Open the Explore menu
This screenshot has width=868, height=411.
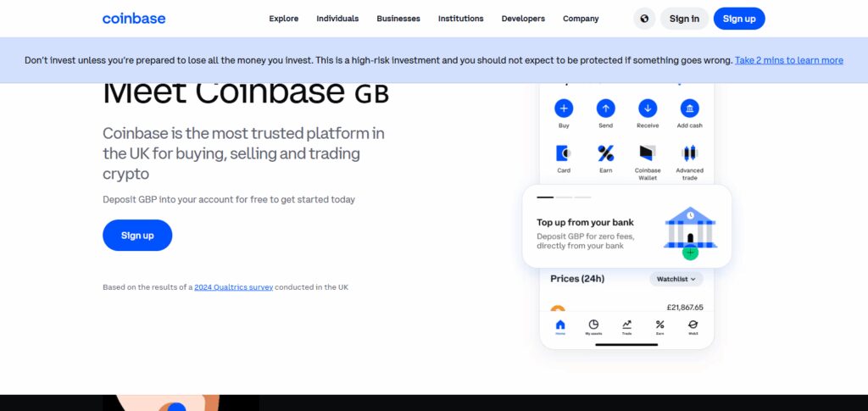[x=283, y=19]
